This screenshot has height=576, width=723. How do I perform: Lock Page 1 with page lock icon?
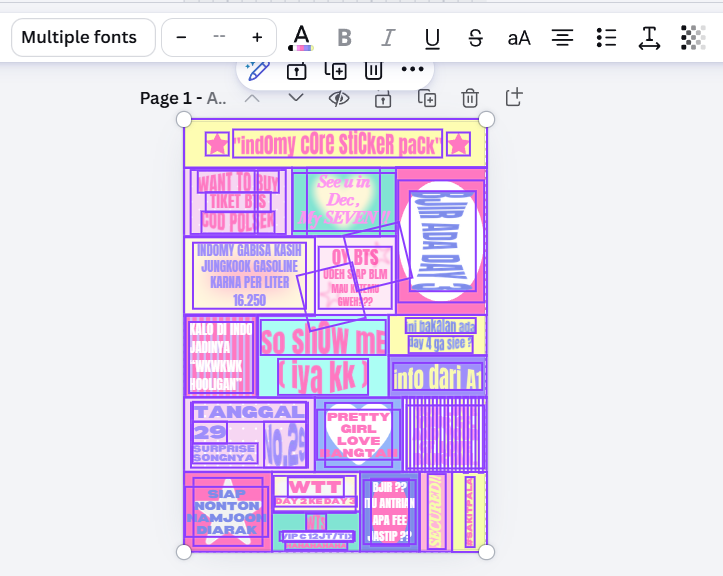pos(383,99)
